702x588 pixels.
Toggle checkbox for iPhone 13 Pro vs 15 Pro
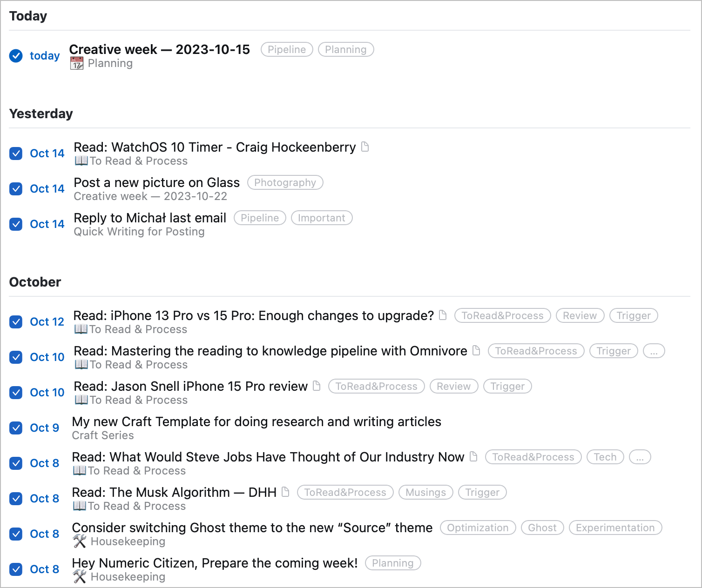16,322
